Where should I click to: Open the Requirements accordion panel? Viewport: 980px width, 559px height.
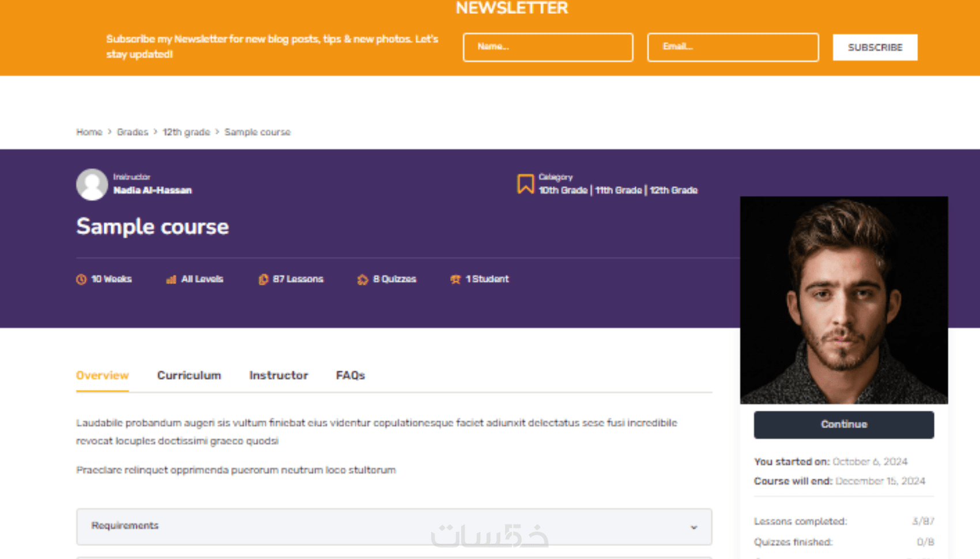(394, 527)
